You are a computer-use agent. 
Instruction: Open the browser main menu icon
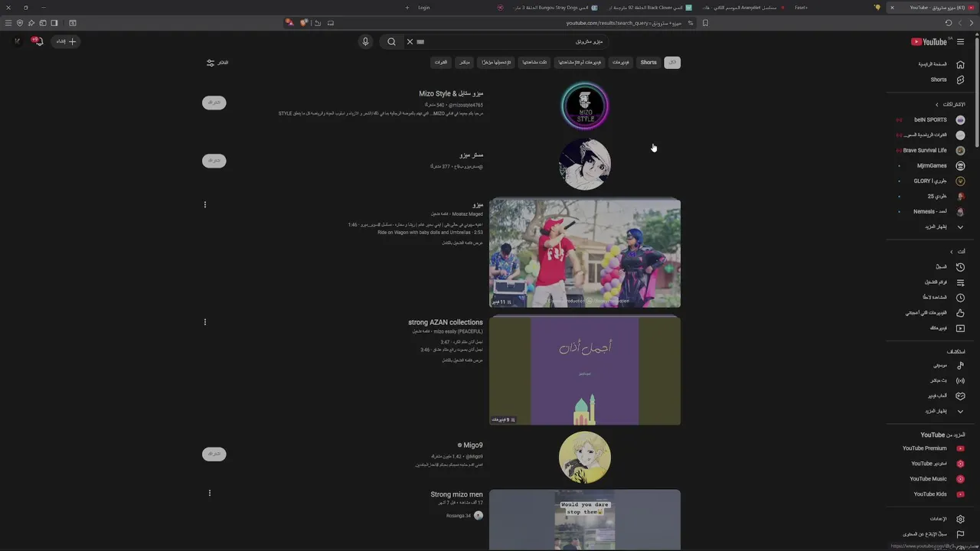pyautogui.click(x=8, y=23)
